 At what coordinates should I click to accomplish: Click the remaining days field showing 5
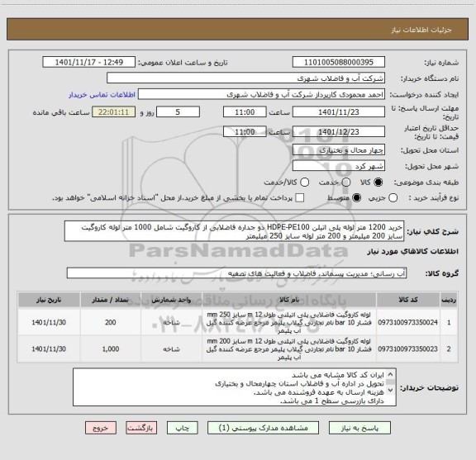click(x=178, y=112)
